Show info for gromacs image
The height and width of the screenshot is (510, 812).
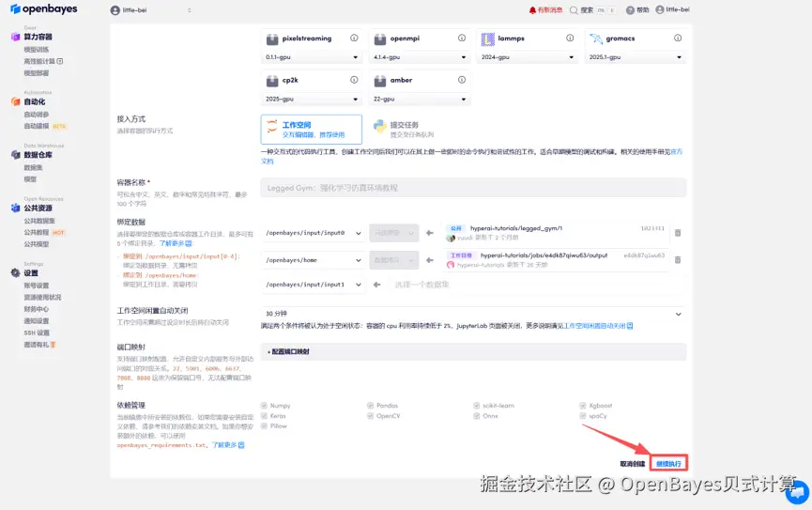(678, 38)
